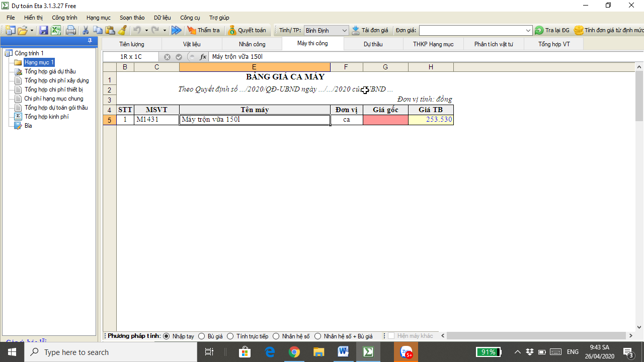Switch to Tiên lượng tab
The width and height of the screenshot is (644, 362).
[x=132, y=44]
